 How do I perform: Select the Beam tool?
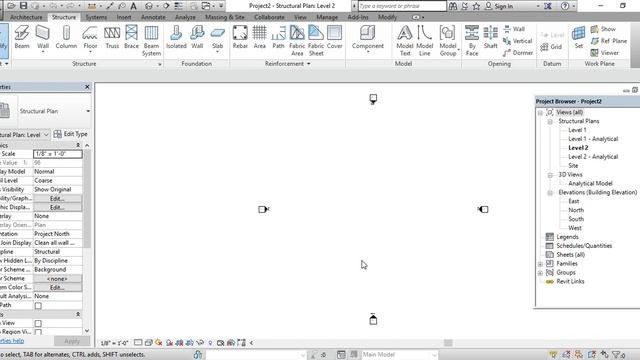pyautogui.click(x=22, y=38)
